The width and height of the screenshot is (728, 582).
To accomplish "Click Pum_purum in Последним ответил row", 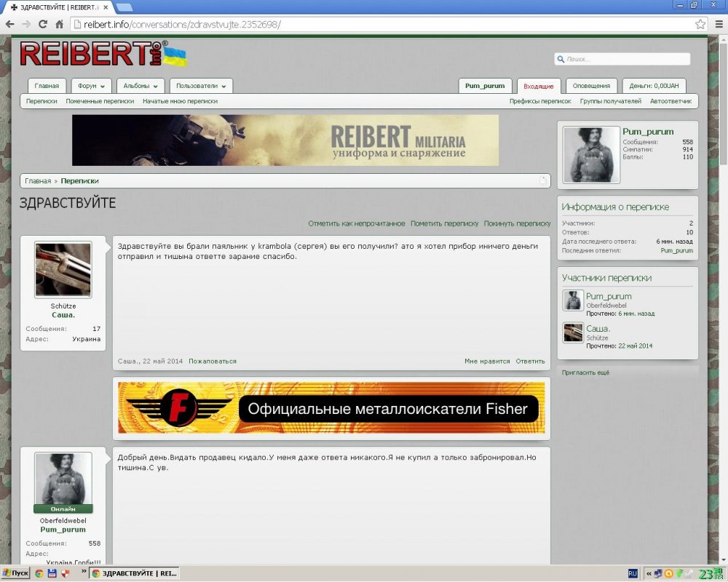I will 676,250.
